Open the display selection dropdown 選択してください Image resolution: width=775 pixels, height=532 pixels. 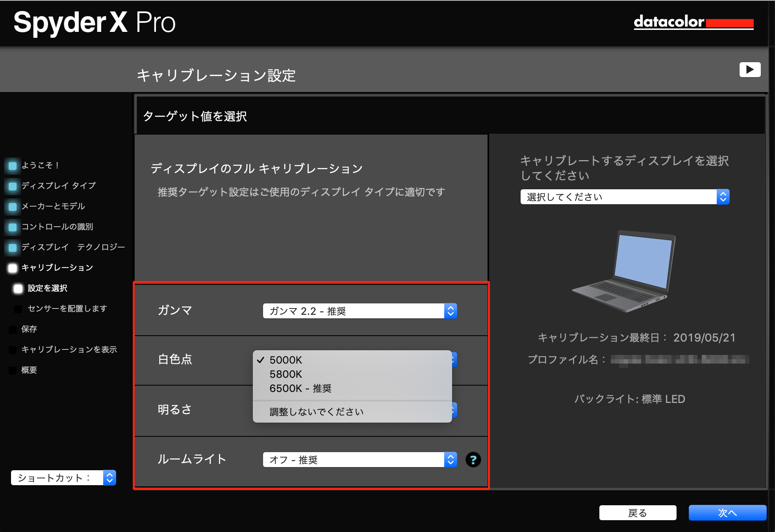625,197
